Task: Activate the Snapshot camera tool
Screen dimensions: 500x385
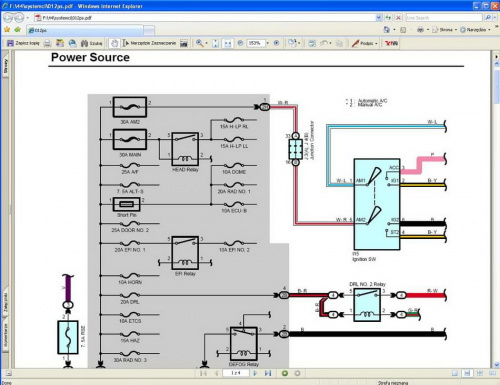Action: (184, 43)
